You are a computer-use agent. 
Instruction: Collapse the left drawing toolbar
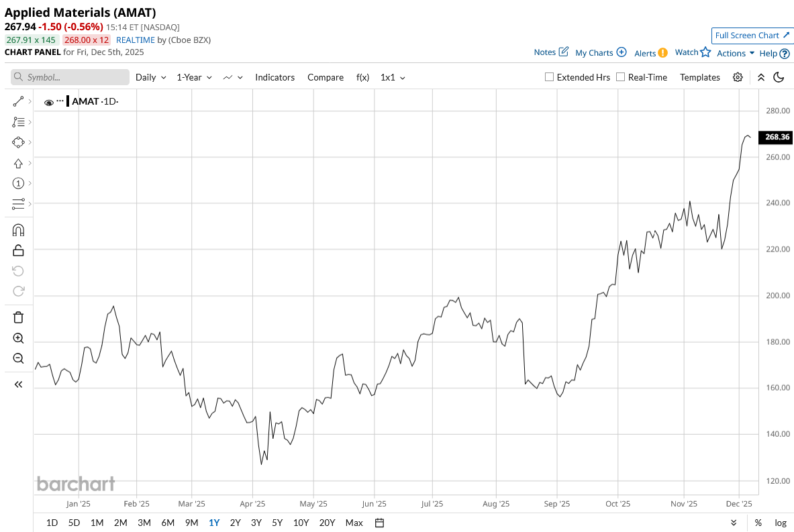(x=18, y=384)
